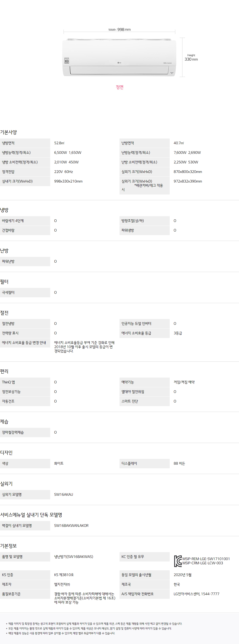Click the 10-year warranty badge on the unit

tap(67, 61)
